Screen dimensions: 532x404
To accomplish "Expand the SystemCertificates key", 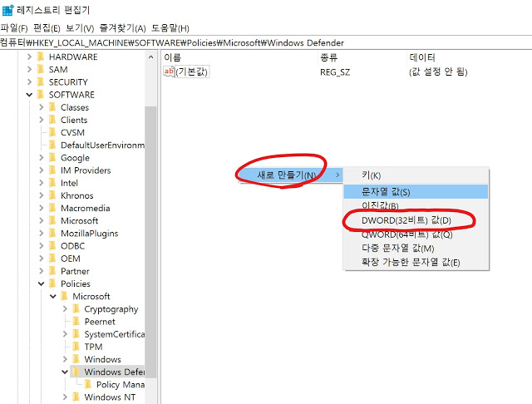I will click(x=65, y=334).
